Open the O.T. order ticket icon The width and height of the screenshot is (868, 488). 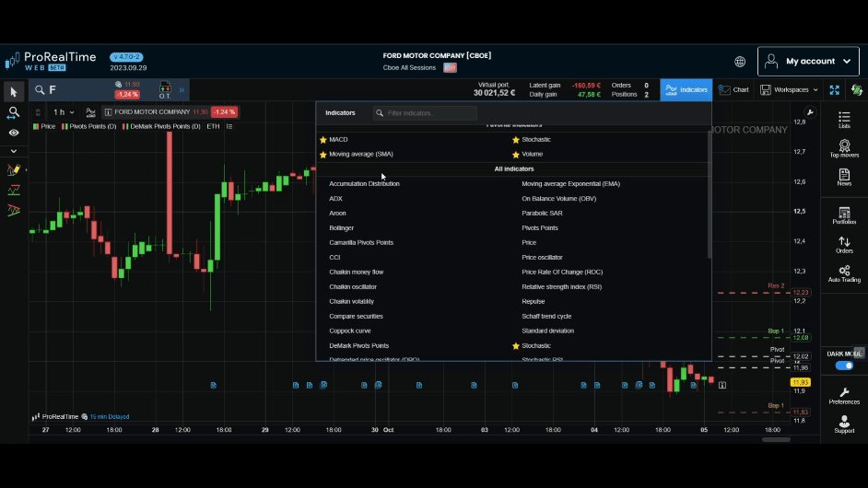165,89
